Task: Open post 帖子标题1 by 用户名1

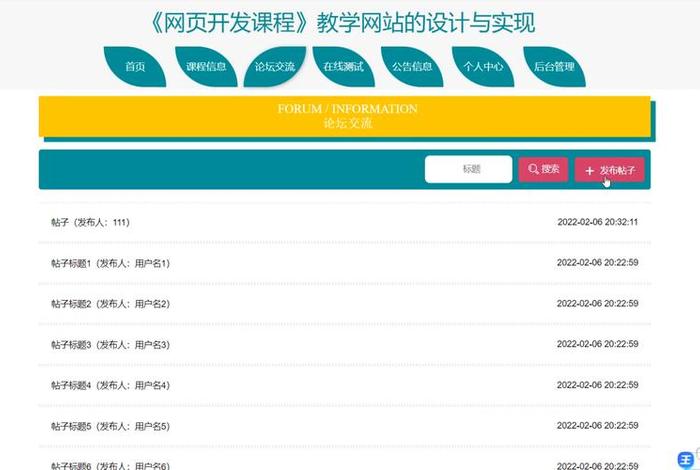Action: [110, 263]
